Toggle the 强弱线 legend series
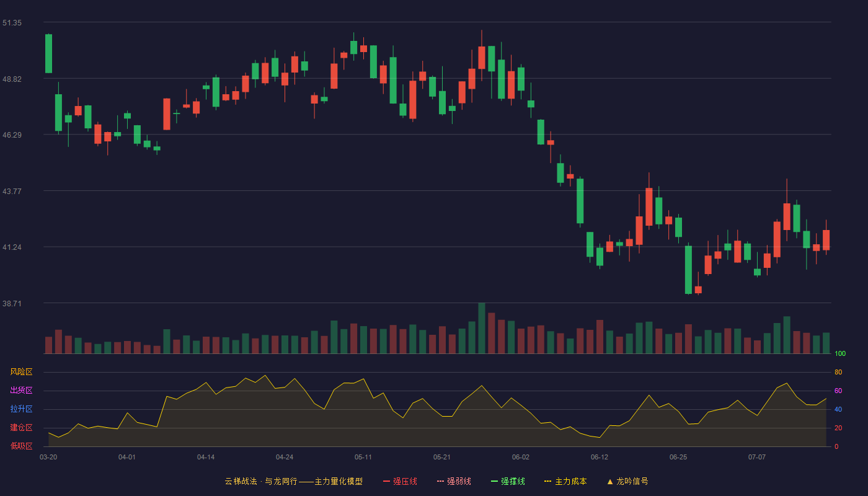Viewport: 868px width, 496px height. [x=454, y=481]
